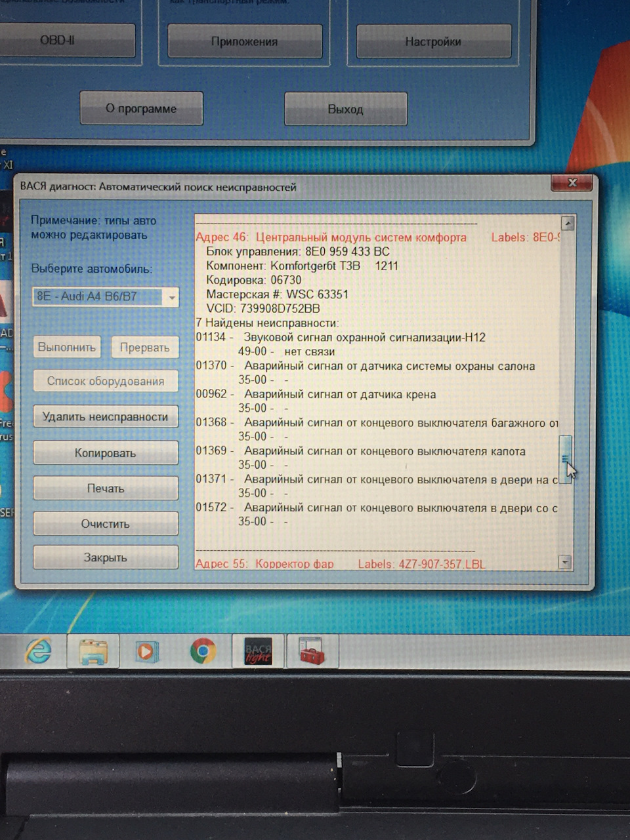Click fault code 01572 line
The height and width of the screenshot is (840, 630).
(x=377, y=508)
